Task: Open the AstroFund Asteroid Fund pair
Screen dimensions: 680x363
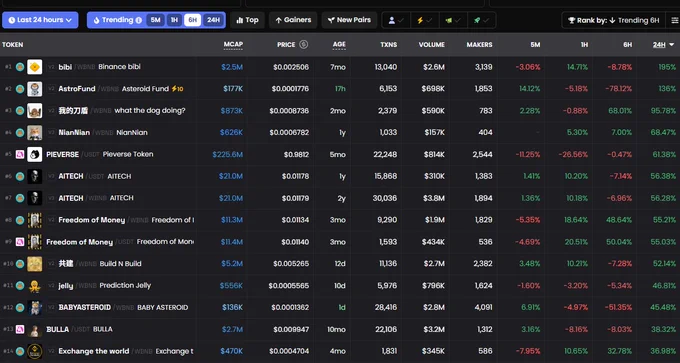Action: click(340, 89)
